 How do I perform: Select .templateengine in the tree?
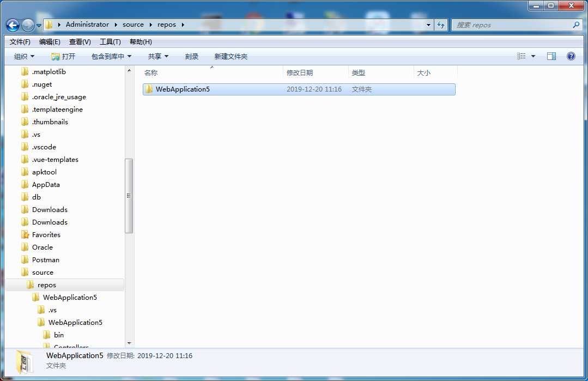57,110
